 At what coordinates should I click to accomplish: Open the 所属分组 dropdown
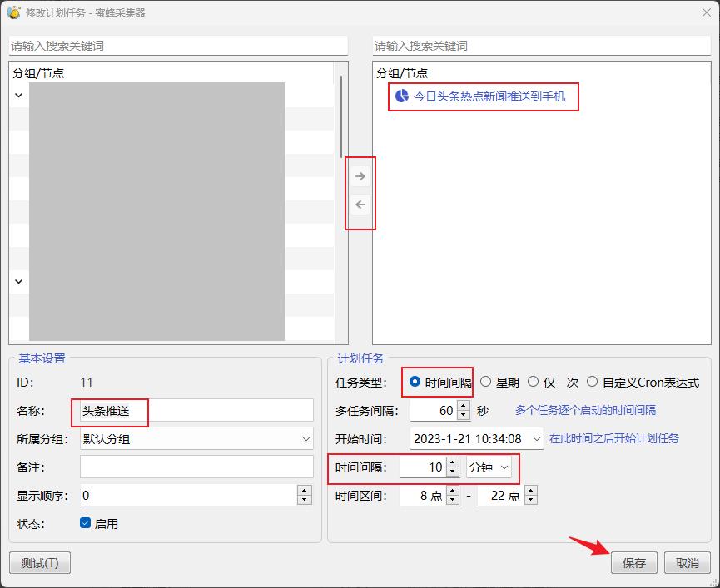pos(306,439)
